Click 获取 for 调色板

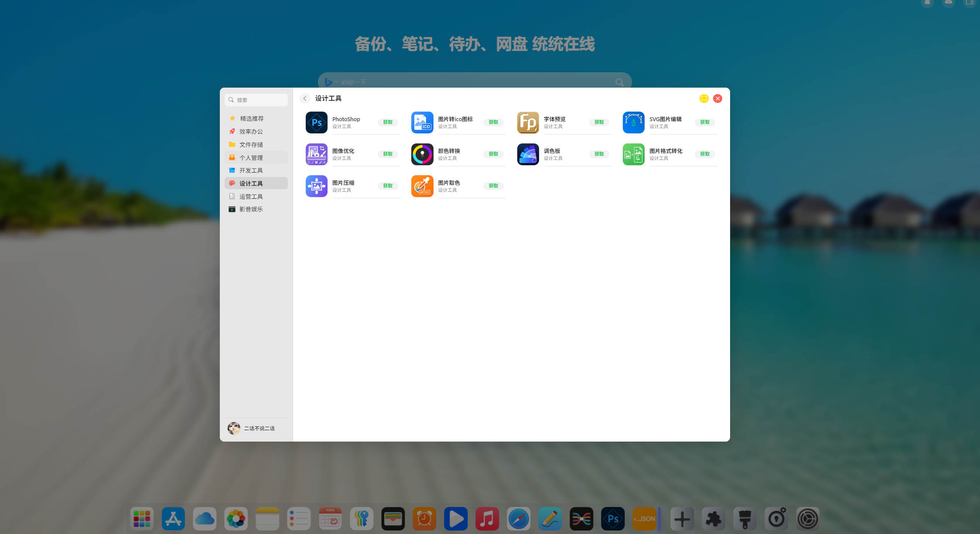599,154
